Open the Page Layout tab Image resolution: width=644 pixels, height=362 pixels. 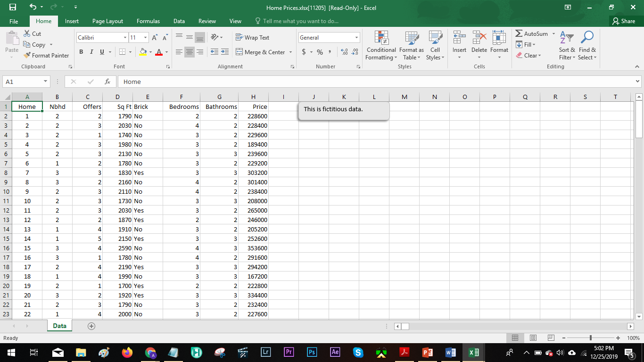tap(107, 21)
